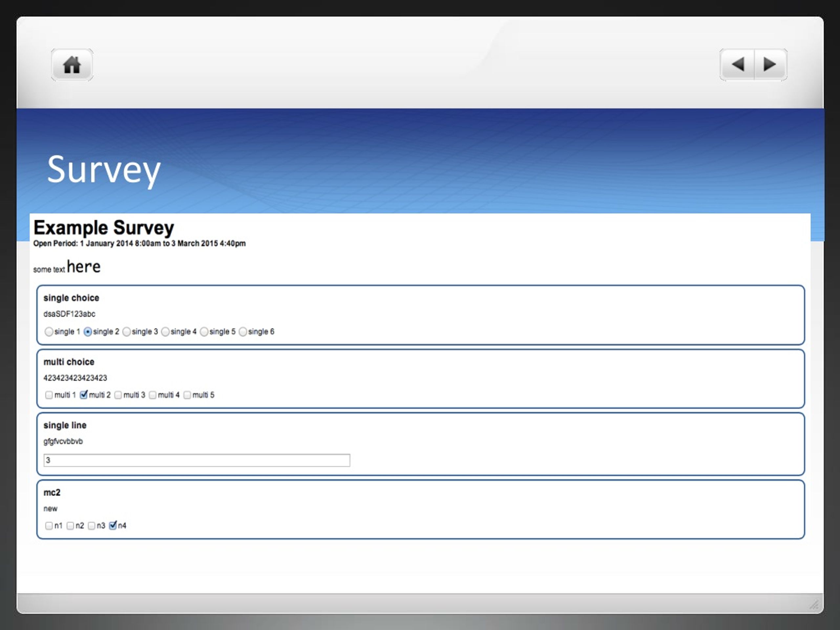Check the multi 4 checkbox
Viewport: 840px width, 630px height.
click(153, 395)
